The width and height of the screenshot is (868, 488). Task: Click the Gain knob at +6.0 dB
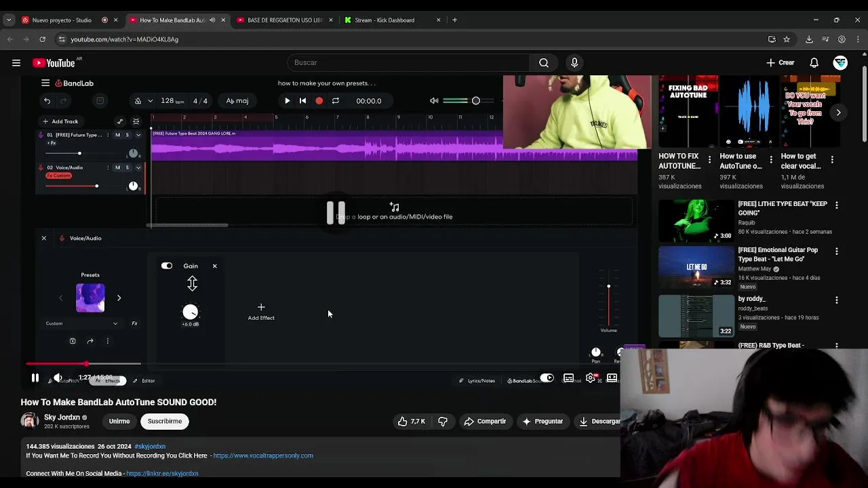coord(191,312)
